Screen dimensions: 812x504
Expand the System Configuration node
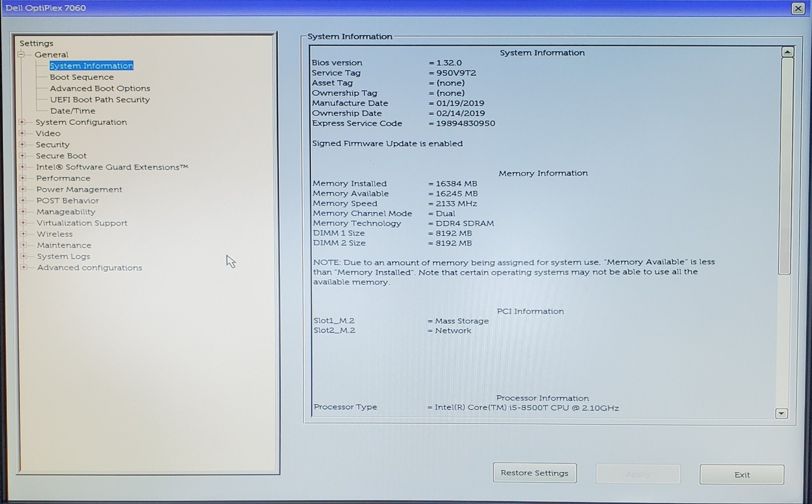pos(22,122)
